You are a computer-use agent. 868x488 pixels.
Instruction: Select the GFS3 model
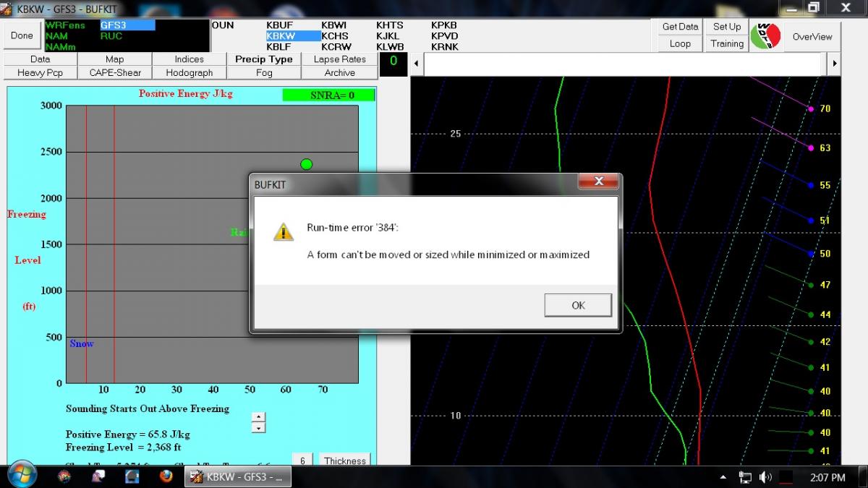pyautogui.click(x=127, y=25)
